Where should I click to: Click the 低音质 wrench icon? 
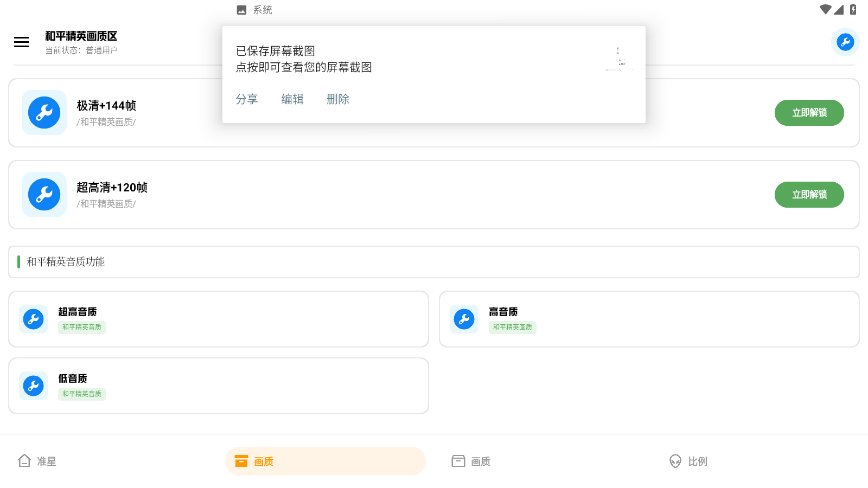pyautogui.click(x=33, y=386)
